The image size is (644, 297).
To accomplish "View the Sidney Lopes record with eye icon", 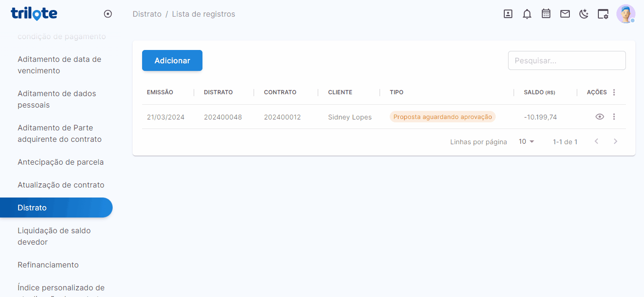I will click(600, 117).
